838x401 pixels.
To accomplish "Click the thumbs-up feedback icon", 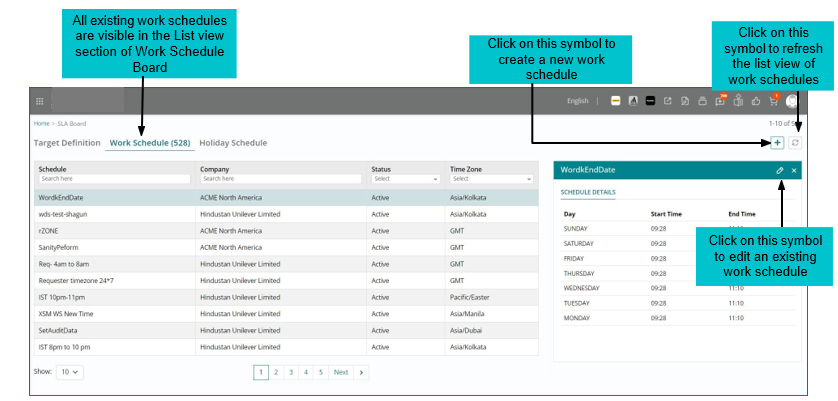I will pos(756,101).
